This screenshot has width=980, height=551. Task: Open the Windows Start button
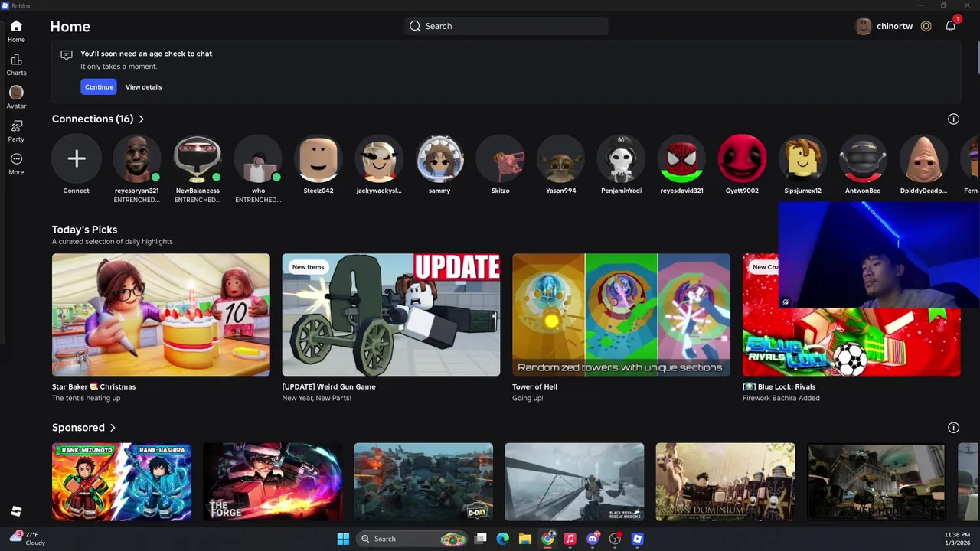tap(343, 539)
